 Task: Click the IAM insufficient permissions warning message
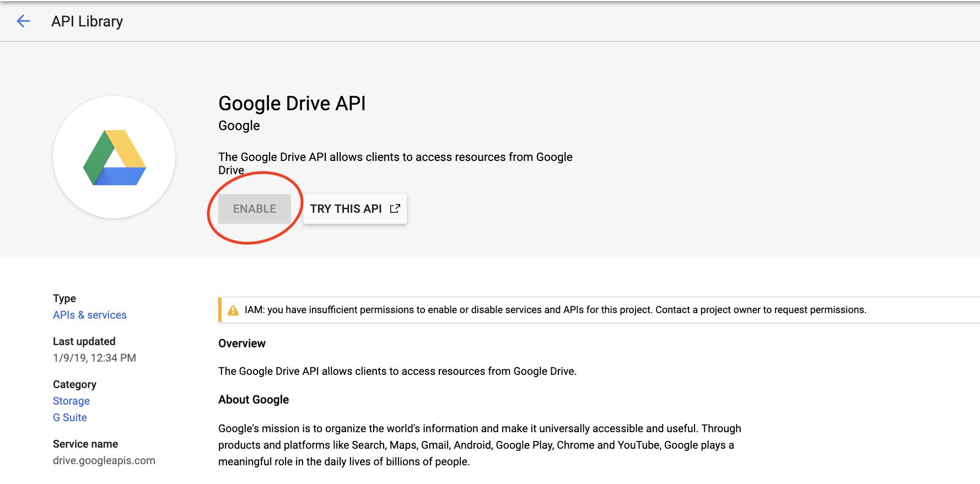click(555, 310)
